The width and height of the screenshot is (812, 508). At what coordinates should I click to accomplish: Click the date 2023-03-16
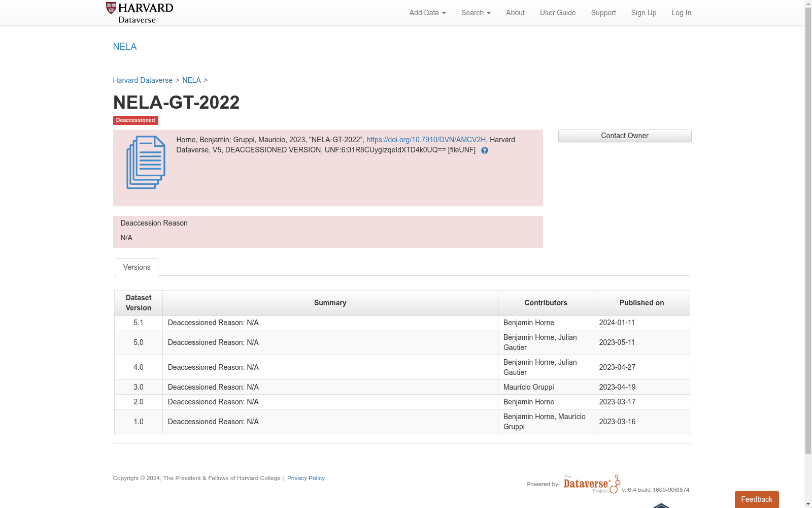pos(617,422)
